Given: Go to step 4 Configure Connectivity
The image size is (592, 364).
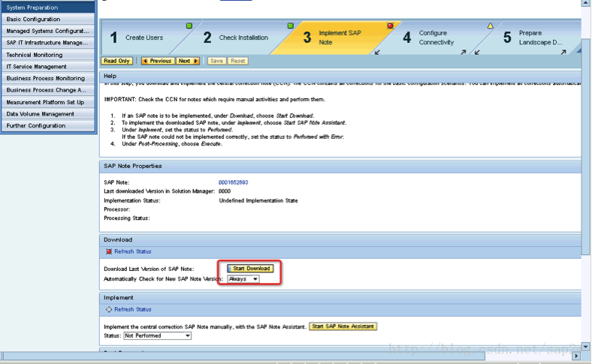Looking at the screenshot, I should (x=434, y=38).
